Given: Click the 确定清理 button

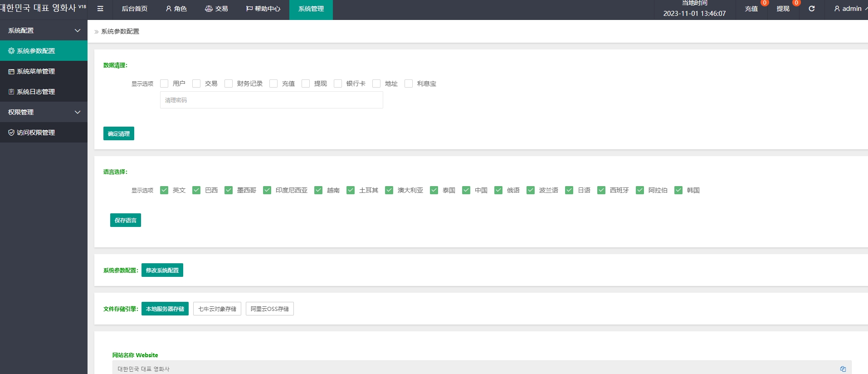Looking at the screenshot, I should click(x=118, y=133).
